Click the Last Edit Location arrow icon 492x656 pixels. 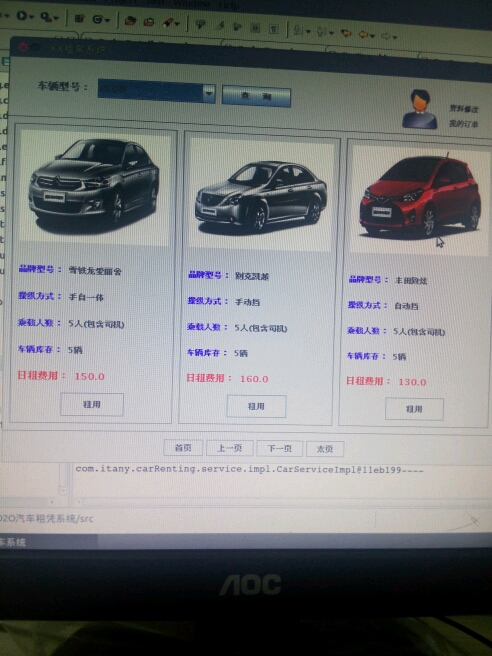pyautogui.click(x=346, y=33)
